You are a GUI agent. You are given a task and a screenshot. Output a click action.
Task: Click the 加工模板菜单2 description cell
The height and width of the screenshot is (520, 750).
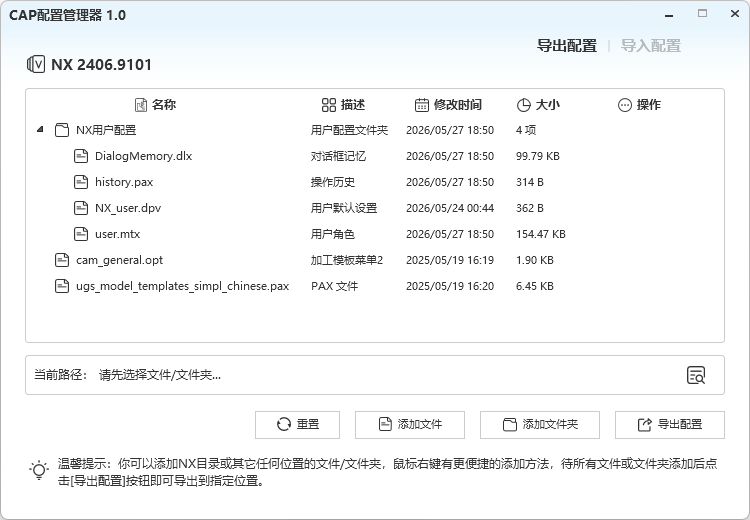tap(347, 260)
